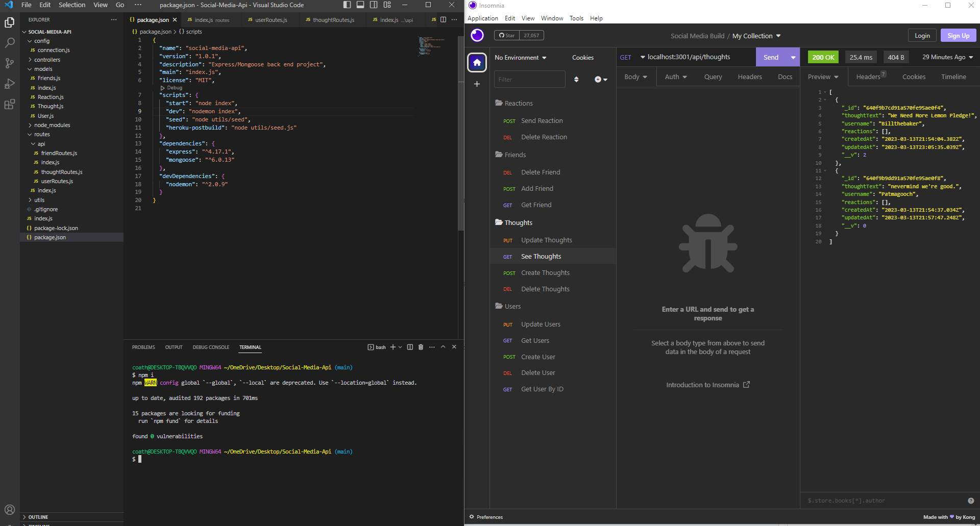Click the Filter input in Insomnia sidebar
The height and width of the screenshot is (526, 980).
click(529, 79)
